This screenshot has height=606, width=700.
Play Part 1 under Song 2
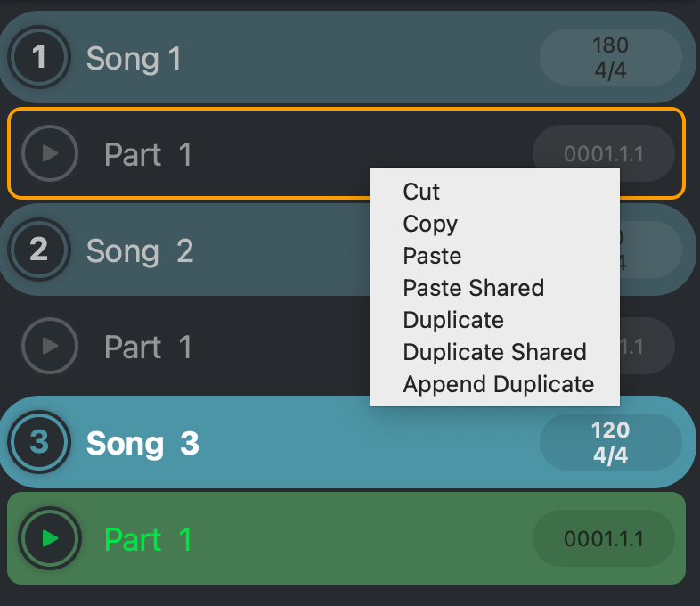point(50,347)
